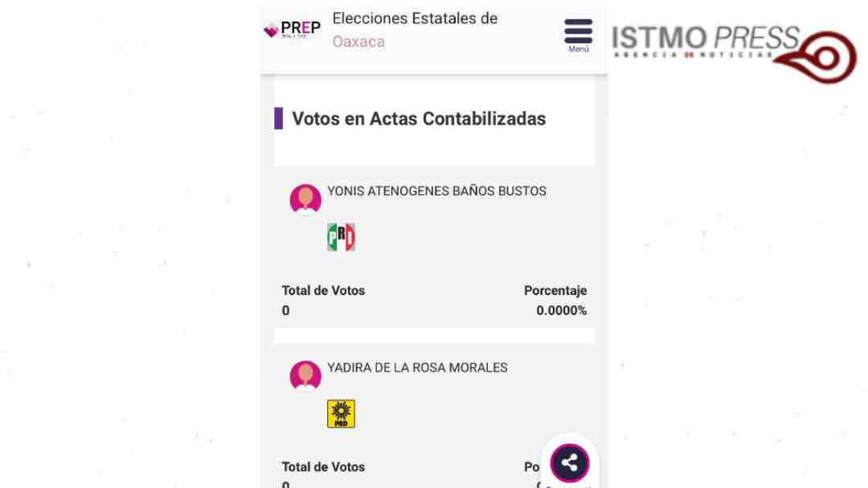Click Yadira's Total de Votos label
This screenshot has height=488, width=868.
323,467
